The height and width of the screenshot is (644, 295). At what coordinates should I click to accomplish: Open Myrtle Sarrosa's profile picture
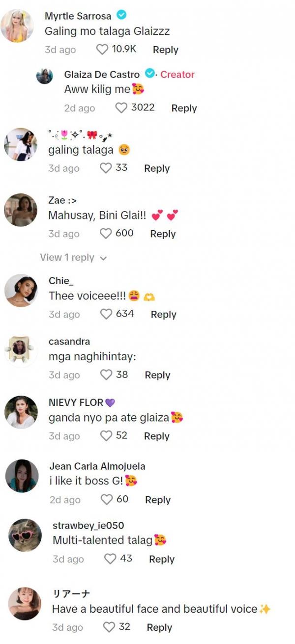tap(17, 26)
